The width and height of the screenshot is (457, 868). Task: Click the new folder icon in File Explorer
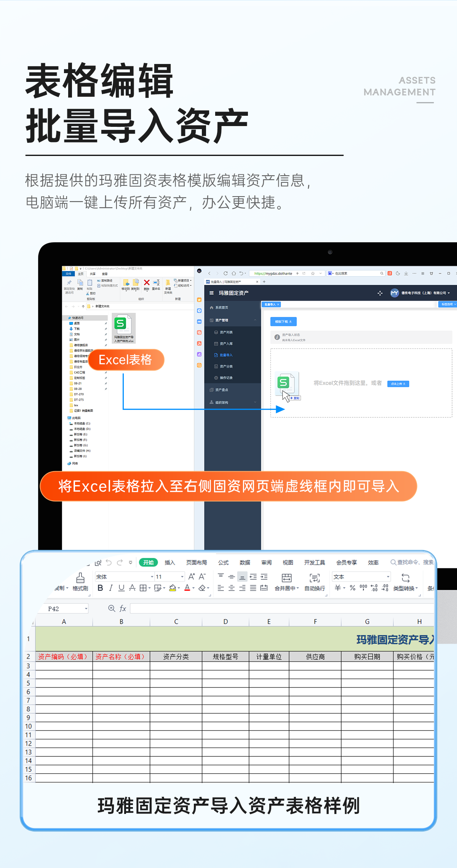point(168,283)
